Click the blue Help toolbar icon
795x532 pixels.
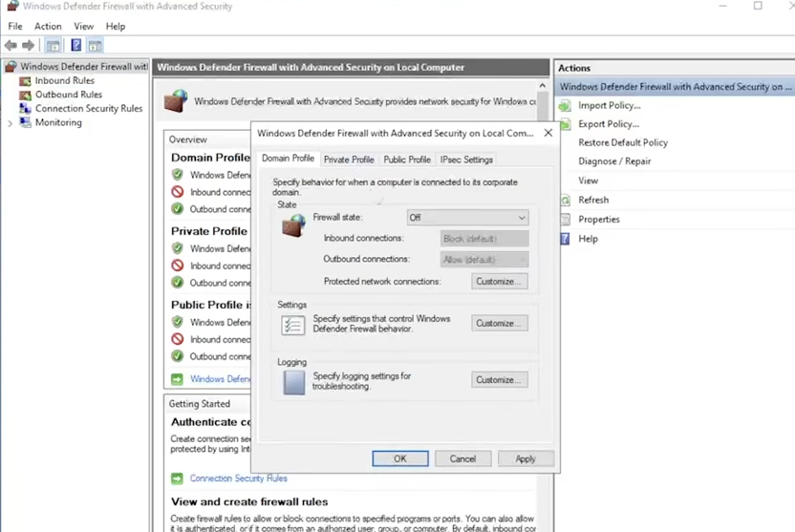[76, 46]
